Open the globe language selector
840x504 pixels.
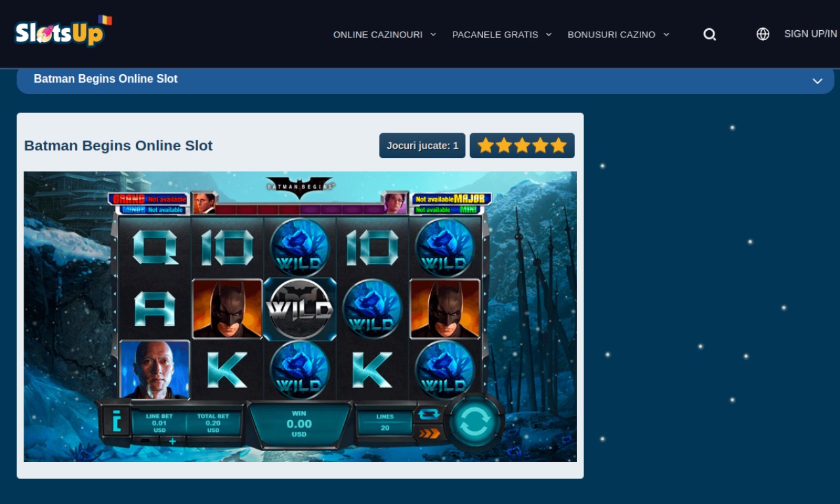[763, 34]
